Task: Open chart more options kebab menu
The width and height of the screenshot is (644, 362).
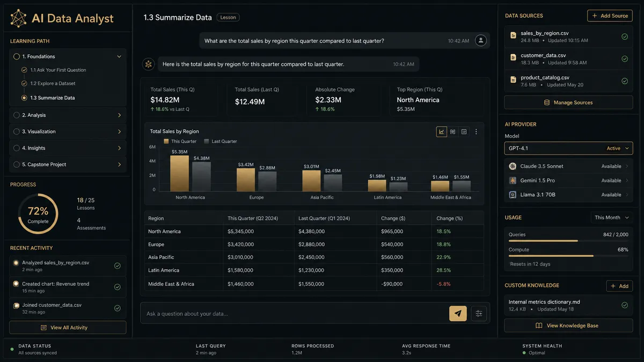Action: click(476, 131)
